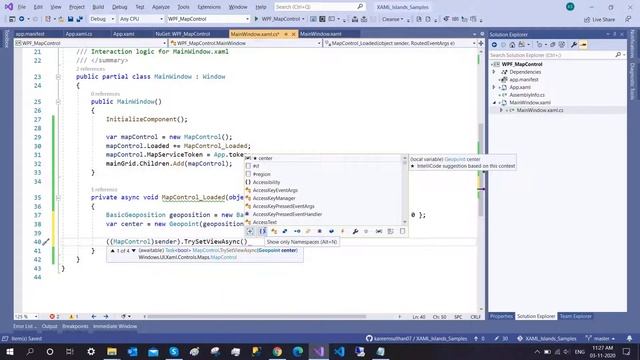The height and width of the screenshot is (360, 640).
Task: Click the Save file toolbar icon
Action: (x=71, y=19)
